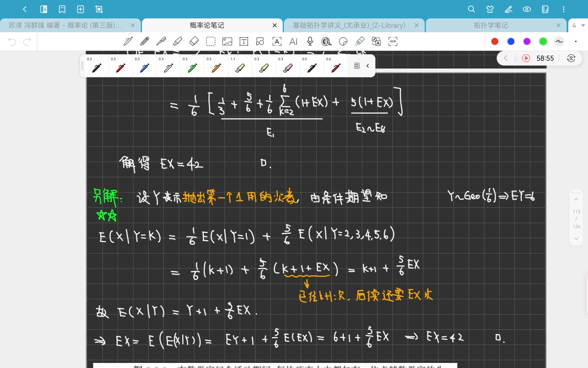Choose the 0.3 pale yellow highlighter preset

pyautogui.click(x=264, y=66)
